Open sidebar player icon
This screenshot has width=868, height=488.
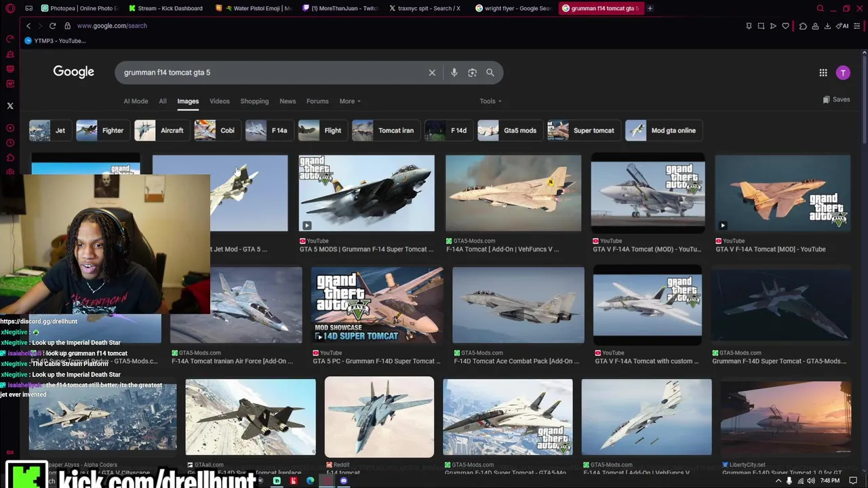(10, 128)
